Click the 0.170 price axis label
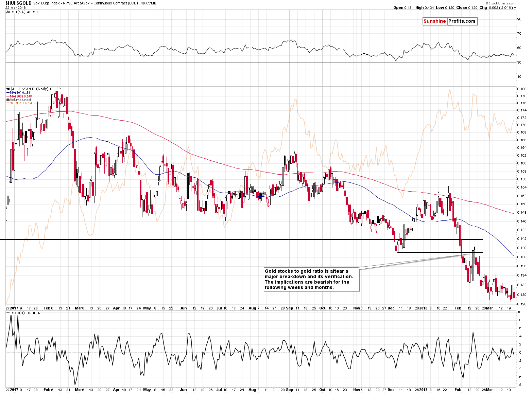 pyautogui.click(x=522, y=125)
